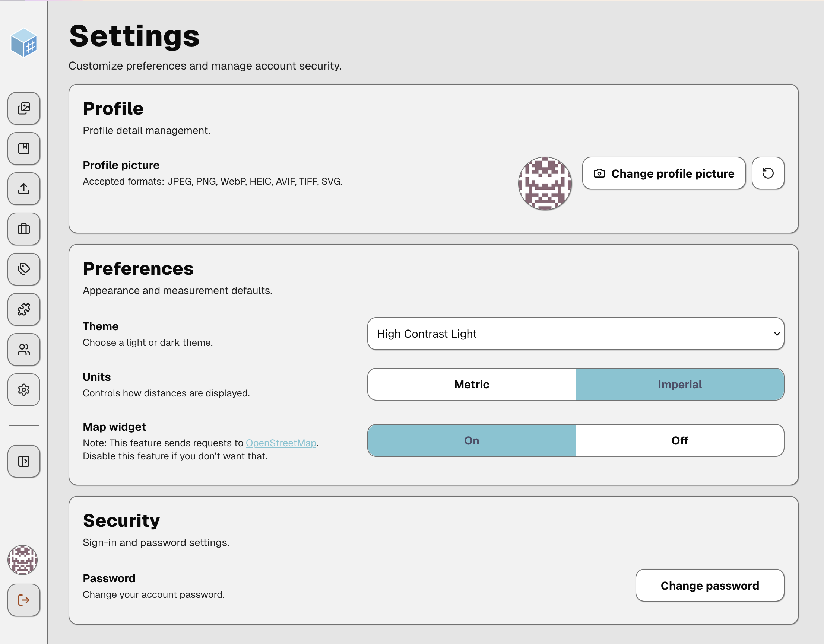824x644 pixels.
Task: Click the log out icon
Action: tap(24, 600)
